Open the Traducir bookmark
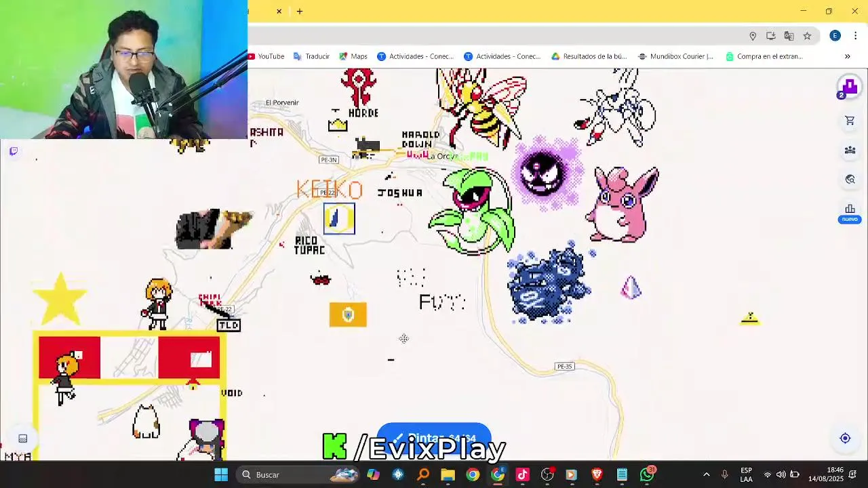 click(x=311, y=56)
